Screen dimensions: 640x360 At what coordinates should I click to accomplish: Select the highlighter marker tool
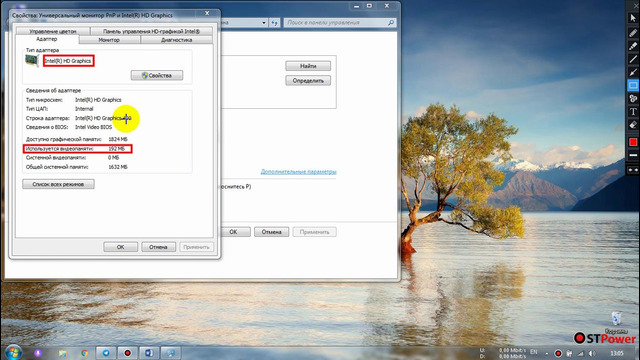click(633, 46)
